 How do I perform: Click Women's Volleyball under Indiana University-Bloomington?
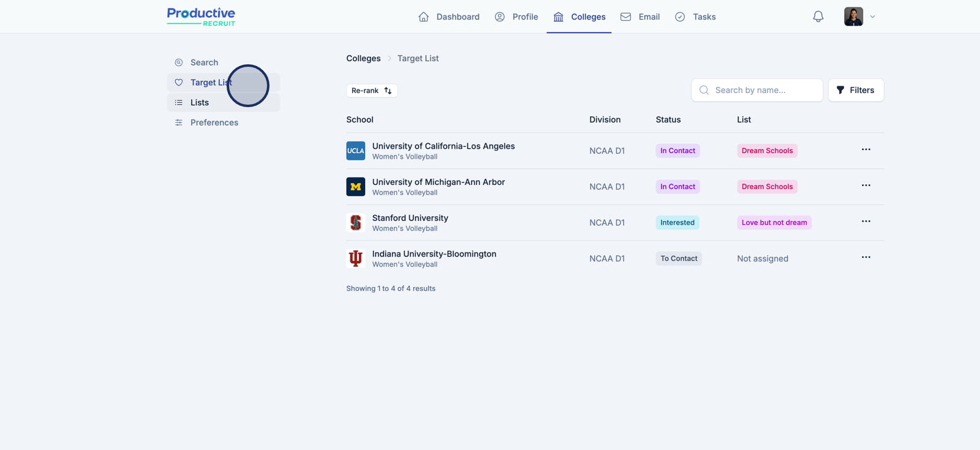point(405,264)
